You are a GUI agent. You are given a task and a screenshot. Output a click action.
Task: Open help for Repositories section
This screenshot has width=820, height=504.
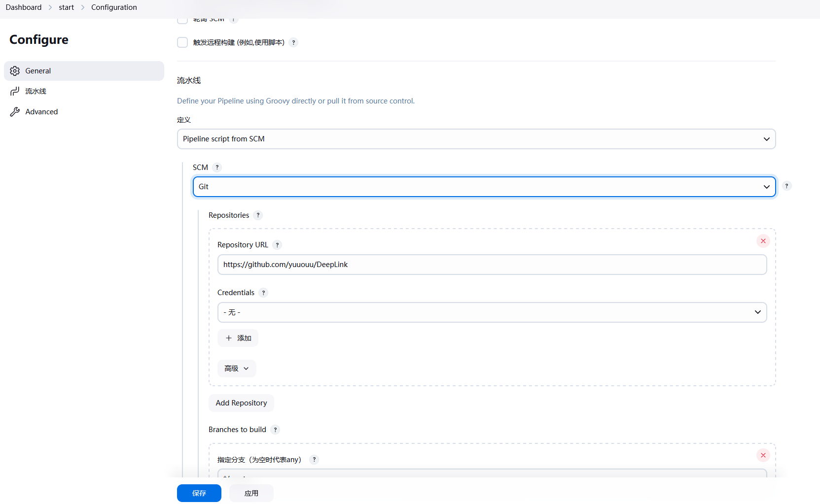tap(258, 215)
